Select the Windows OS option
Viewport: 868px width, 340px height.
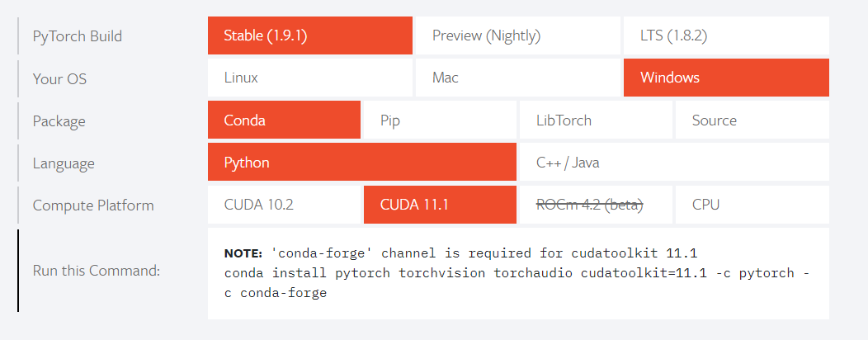point(725,78)
